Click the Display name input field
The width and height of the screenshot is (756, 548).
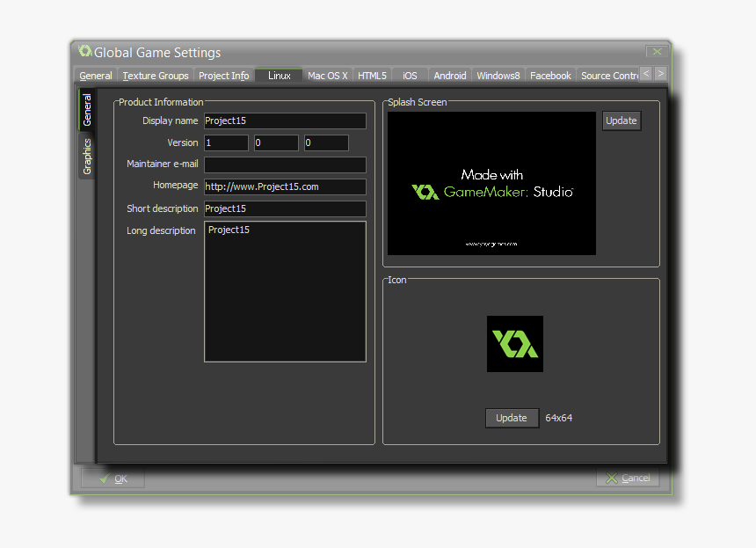285,121
